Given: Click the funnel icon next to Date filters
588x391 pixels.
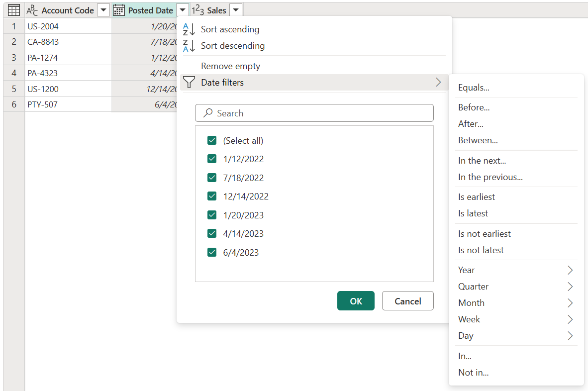Looking at the screenshot, I should click(189, 83).
